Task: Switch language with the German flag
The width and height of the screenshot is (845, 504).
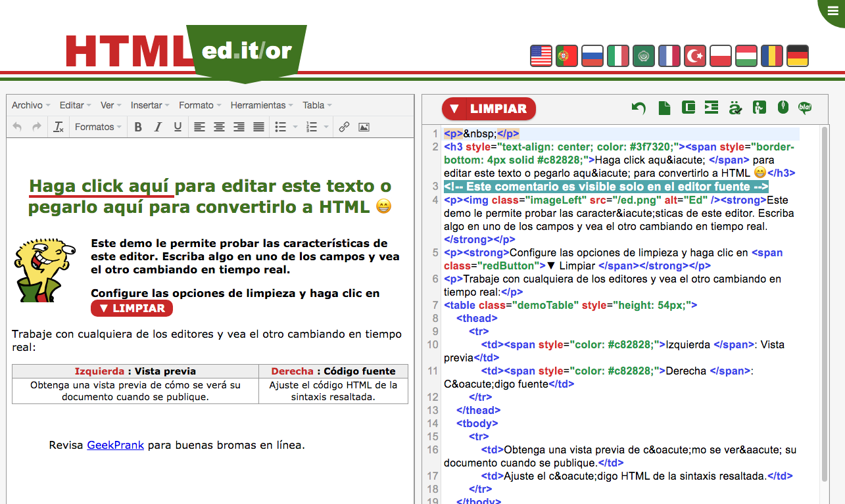Action: click(798, 56)
